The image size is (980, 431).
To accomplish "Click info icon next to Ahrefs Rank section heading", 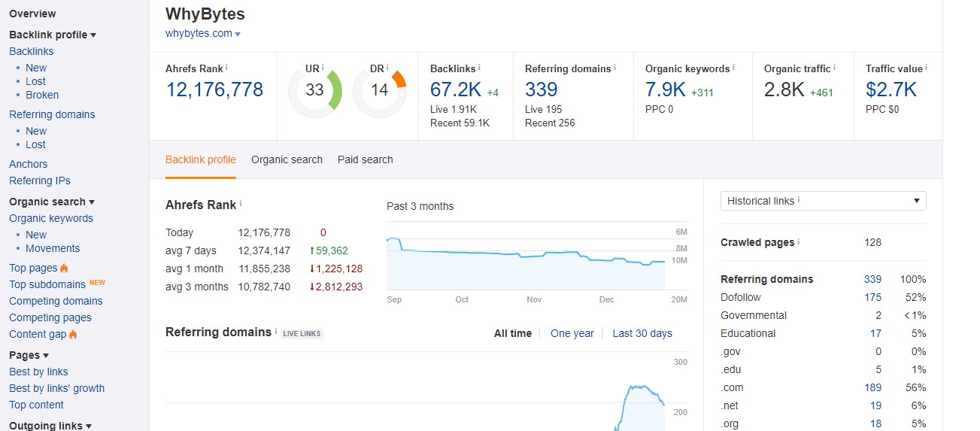I will [241, 203].
